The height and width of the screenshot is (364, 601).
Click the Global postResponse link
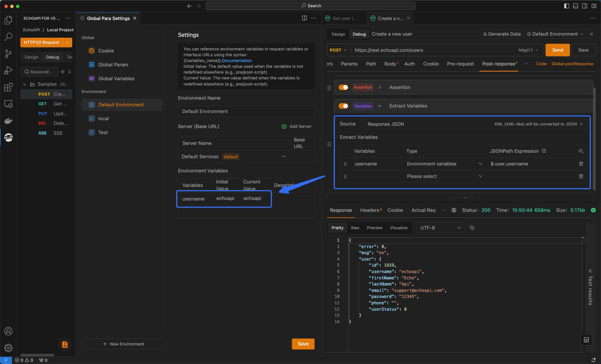pos(572,64)
